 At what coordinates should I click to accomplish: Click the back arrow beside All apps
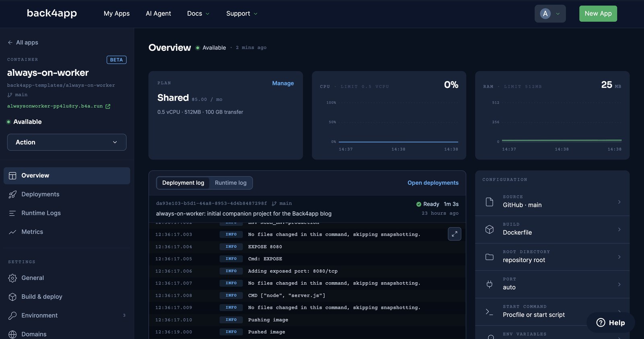[x=10, y=42]
